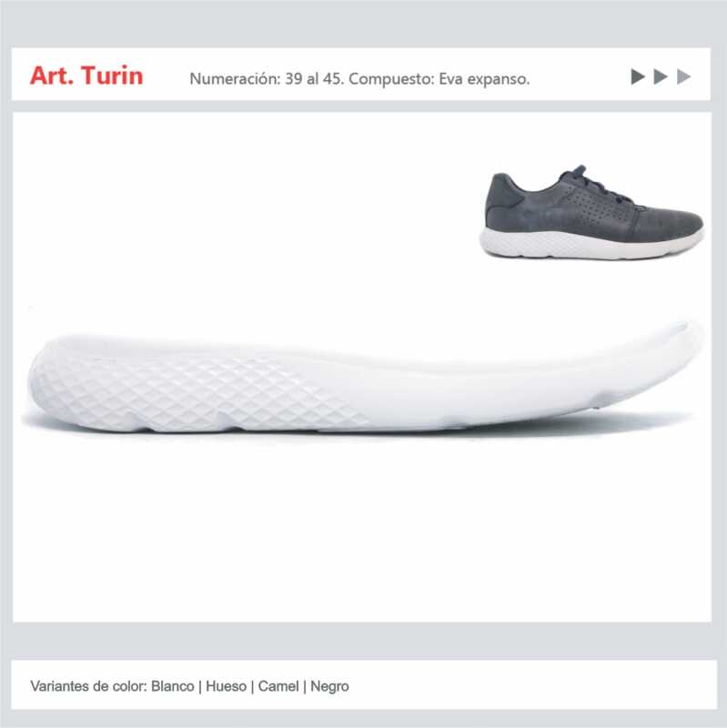Image resolution: width=727 pixels, height=728 pixels.
Task: Choose the Blanco color variant
Action: [173, 686]
